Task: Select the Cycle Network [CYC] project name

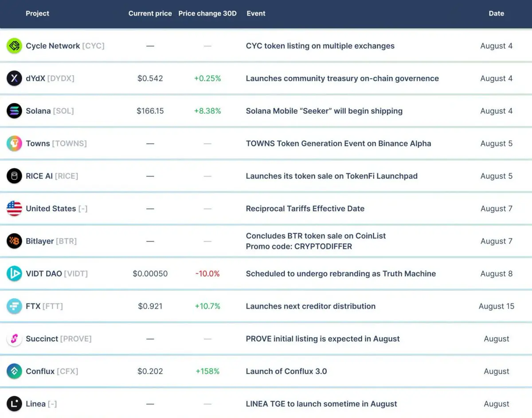Action: (65, 46)
